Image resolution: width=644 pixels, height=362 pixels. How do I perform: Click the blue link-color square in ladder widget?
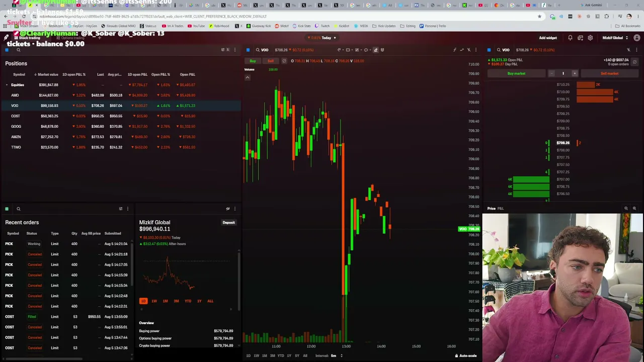[x=489, y=50]
